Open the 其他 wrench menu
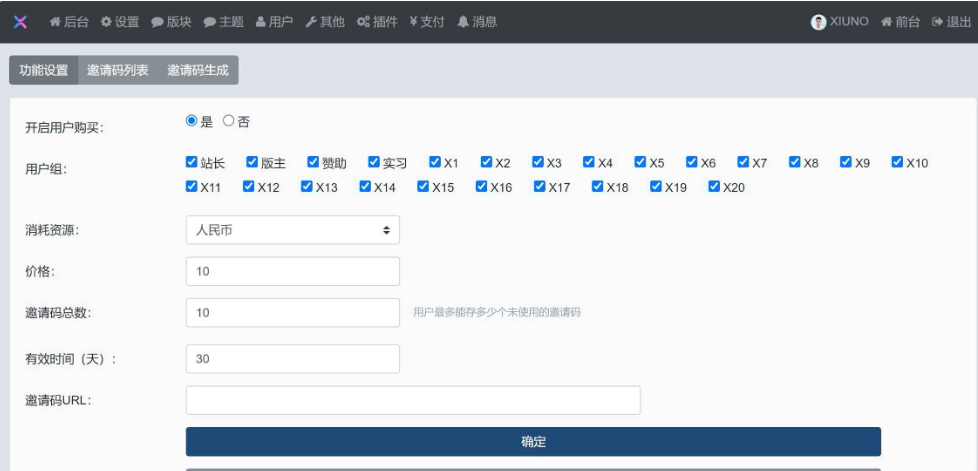The image size is (978, 471). [325, 22]
